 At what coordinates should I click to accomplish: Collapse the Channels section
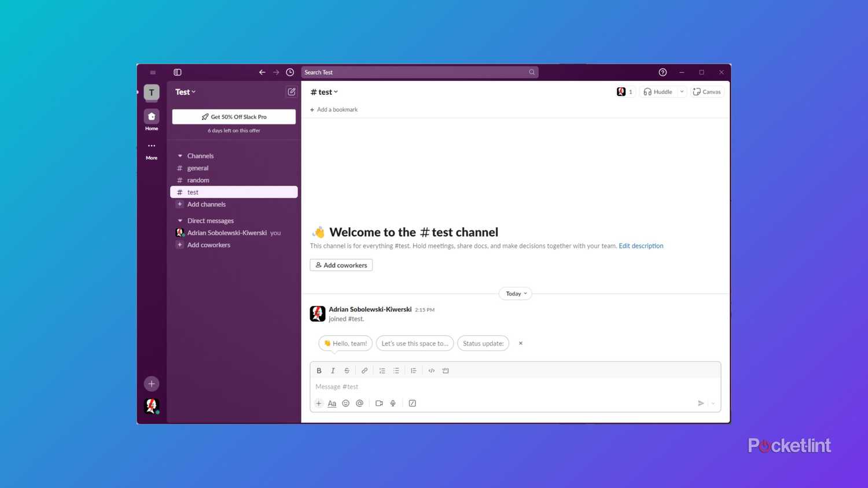point(180,156)
